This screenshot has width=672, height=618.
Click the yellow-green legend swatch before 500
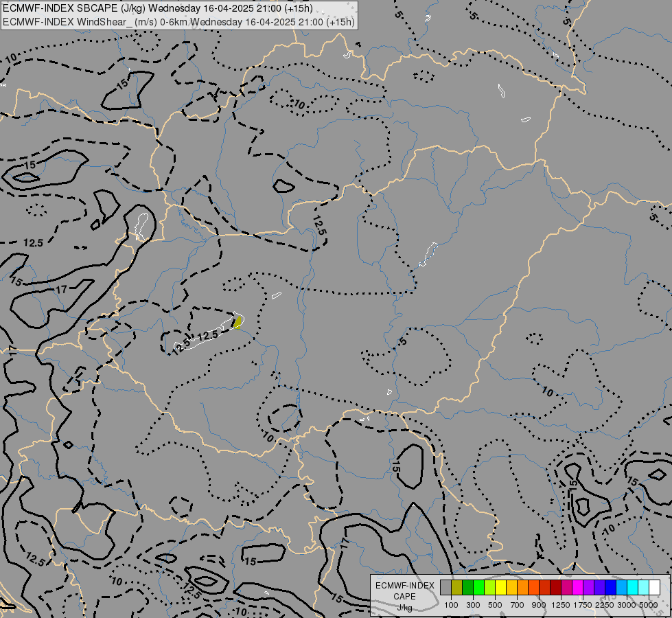[489, 587]
